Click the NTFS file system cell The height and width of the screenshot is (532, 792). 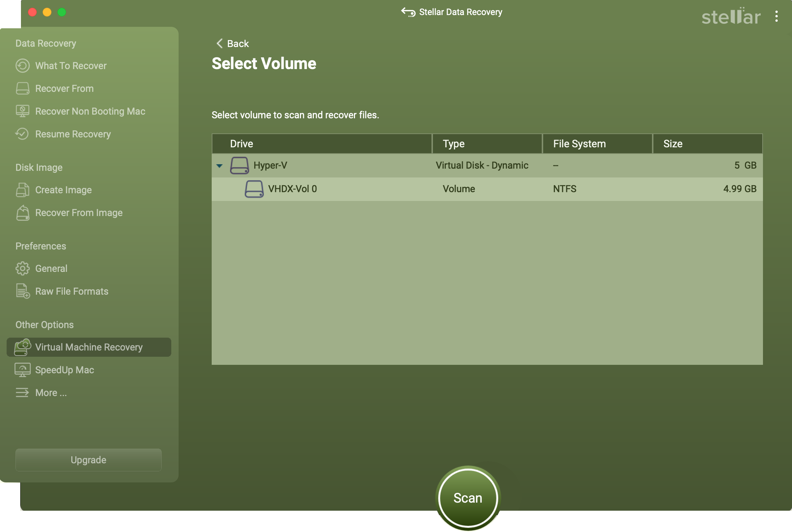(565, 189)
